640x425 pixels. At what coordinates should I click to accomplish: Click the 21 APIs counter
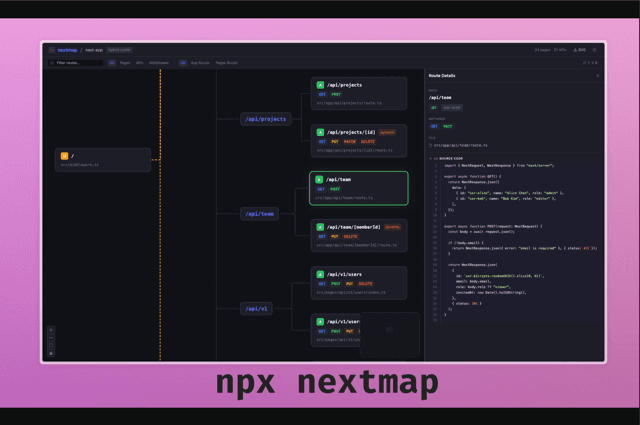point(560,50)
